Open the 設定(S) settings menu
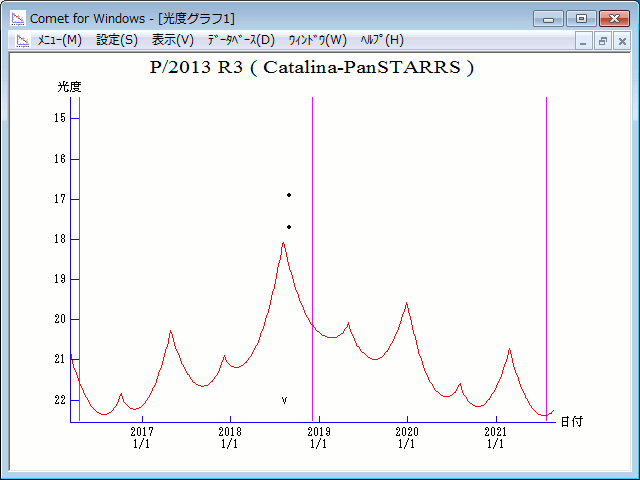640x480 pixels. point(117,40)
